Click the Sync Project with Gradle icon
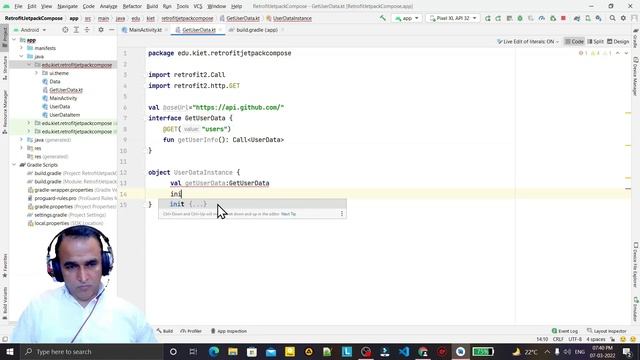The height and width of the screenshot is (360, 640). pyautogui.click(x=577, y=18)
